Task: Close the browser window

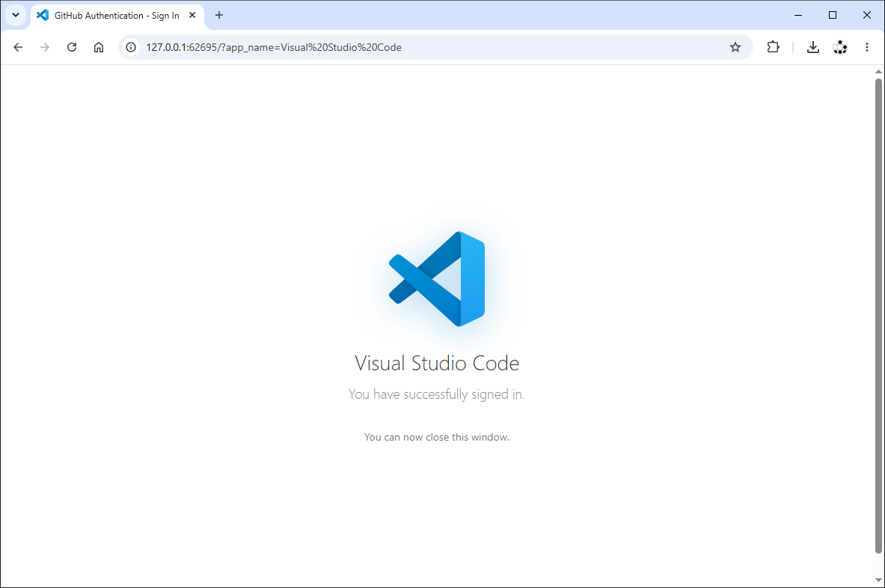Action: point(867,15)
